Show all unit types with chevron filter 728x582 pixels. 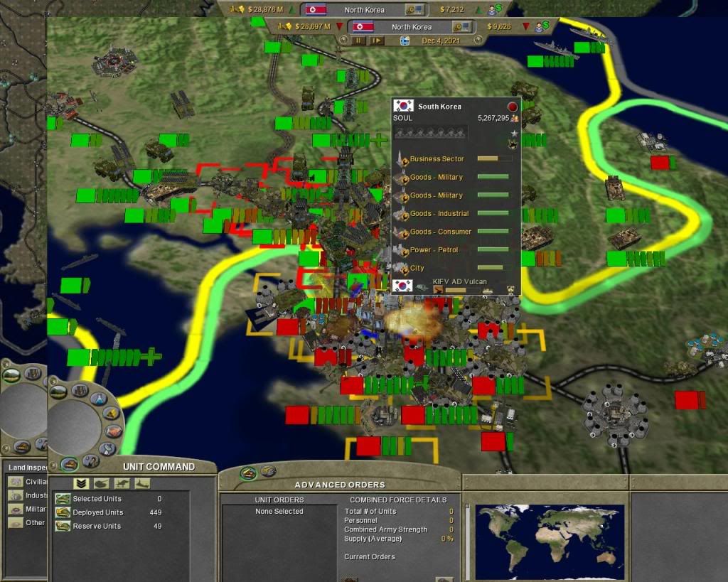point(81,484)
